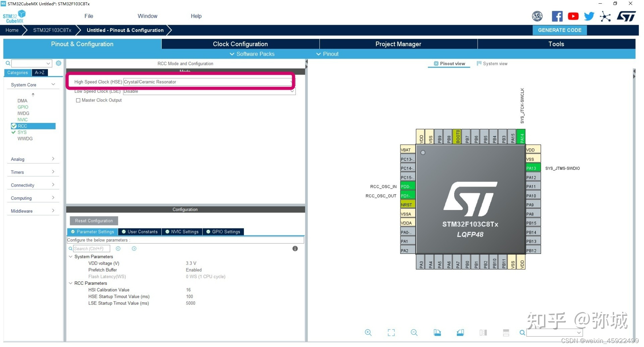Image resolution: width=644 pixels, height=347 pixels.
Task: Click the ST logo
Action: (x=626, y=16)
